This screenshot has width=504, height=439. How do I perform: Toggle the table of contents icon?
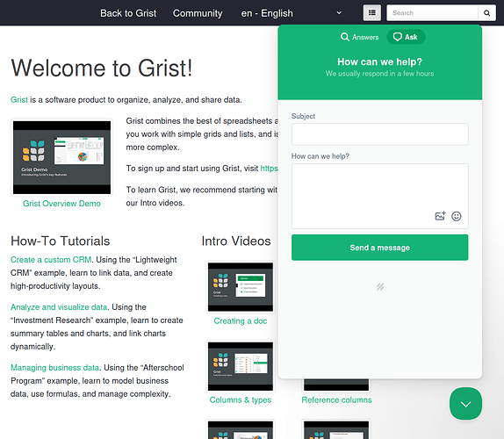[x=372, y=13]
